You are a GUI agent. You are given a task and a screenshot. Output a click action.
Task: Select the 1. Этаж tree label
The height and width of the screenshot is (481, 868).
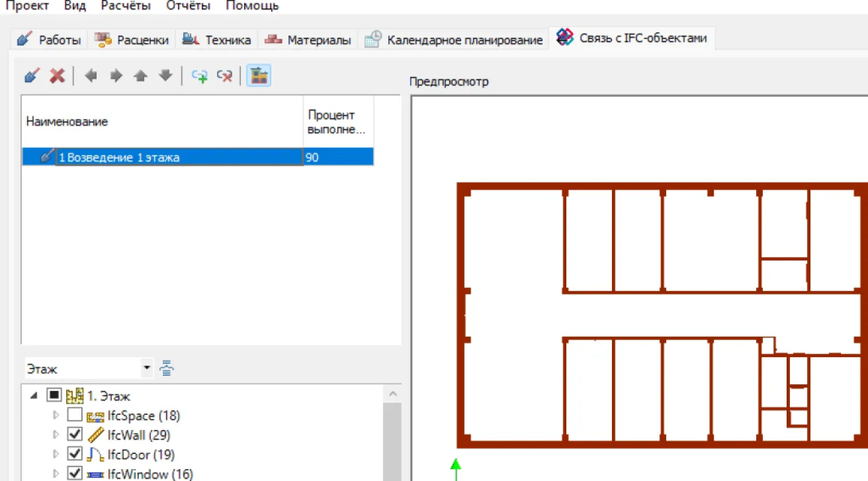108,396
